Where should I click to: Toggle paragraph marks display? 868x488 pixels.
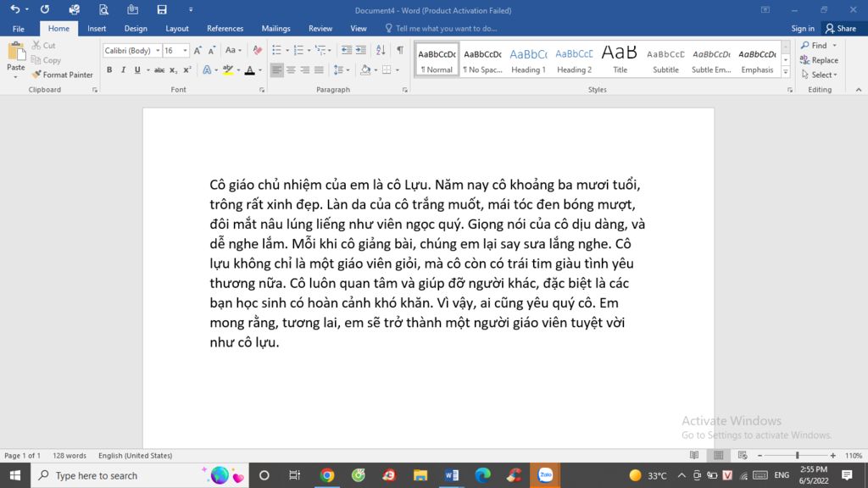click(400, 50)
